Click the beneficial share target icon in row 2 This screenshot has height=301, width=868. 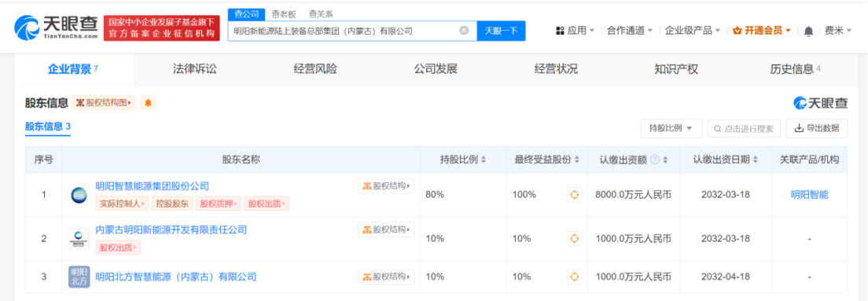(x=575, y=238)
